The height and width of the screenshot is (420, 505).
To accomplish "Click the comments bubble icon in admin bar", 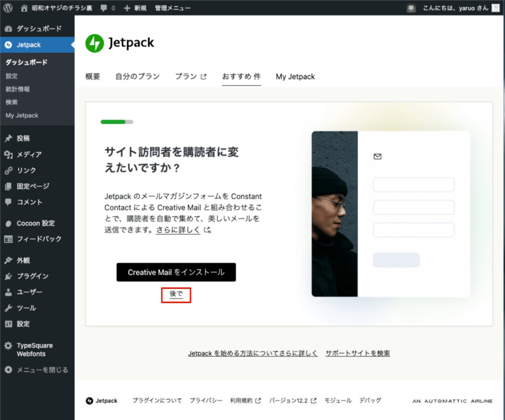I will coord(104,8).
